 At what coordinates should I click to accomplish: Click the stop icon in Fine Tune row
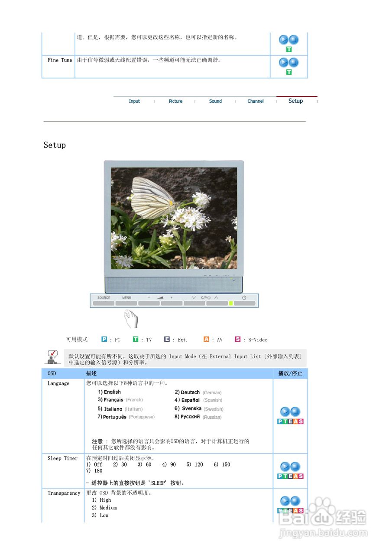(x=294, y=62)
